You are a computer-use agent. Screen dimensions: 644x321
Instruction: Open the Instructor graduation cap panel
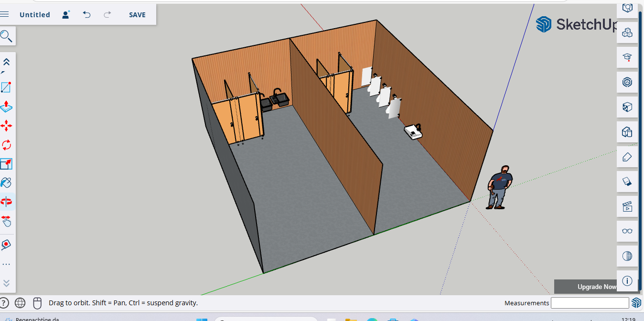(627, 57)
